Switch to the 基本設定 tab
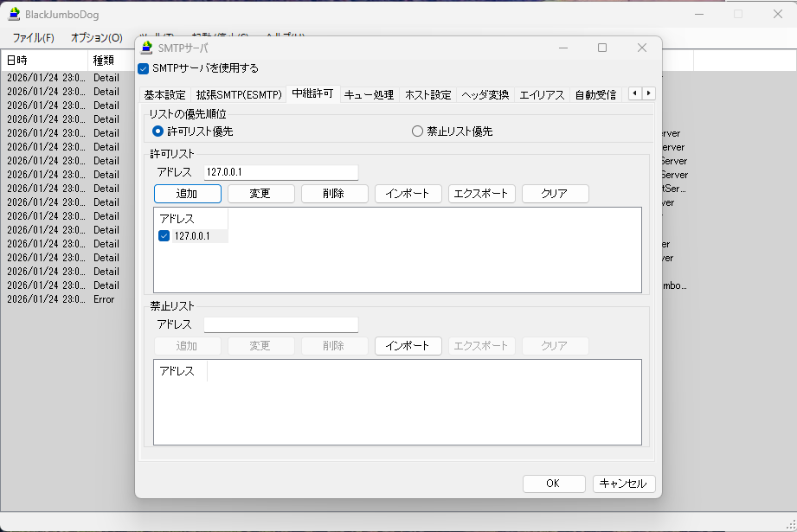 coord(164,95)
